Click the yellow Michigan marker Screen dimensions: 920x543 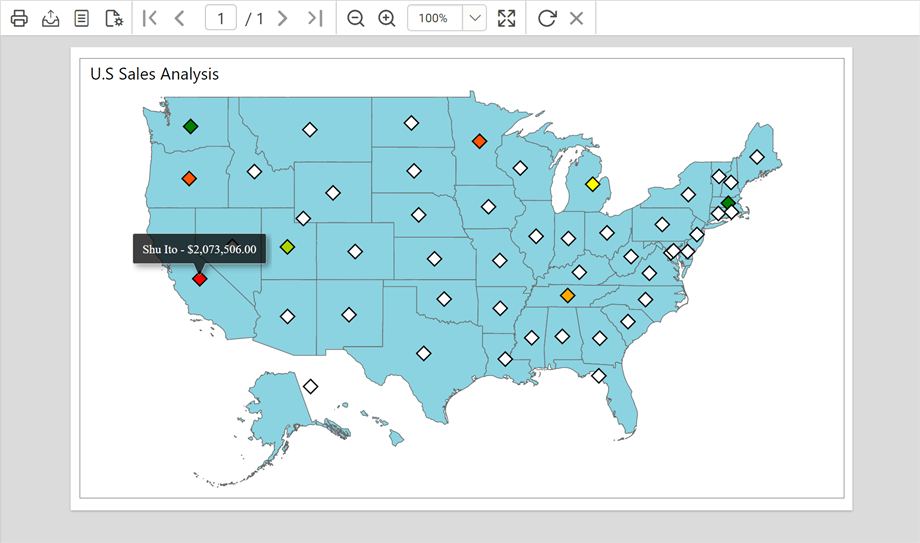click(x=592, y=184)
